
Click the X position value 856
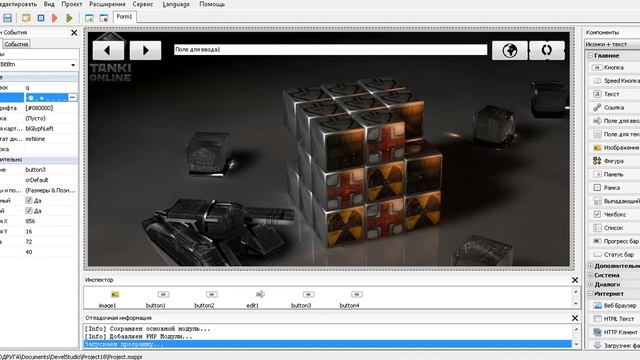click(30, 221)
